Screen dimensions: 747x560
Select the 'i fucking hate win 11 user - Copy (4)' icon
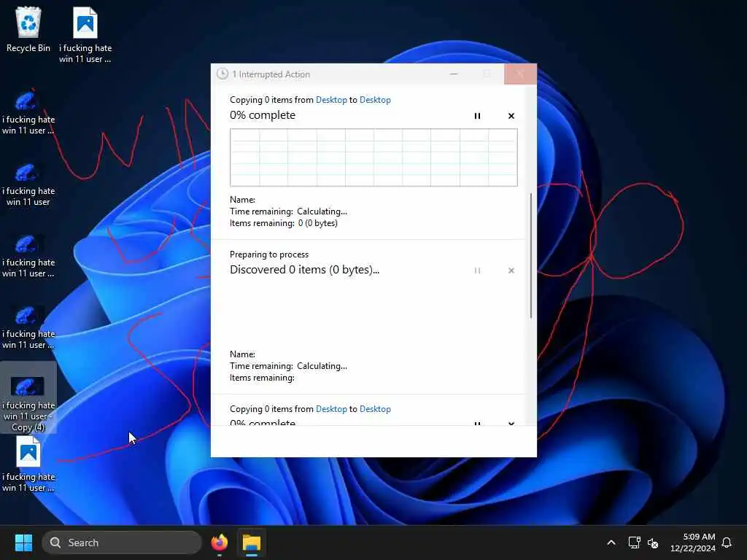(28, 397)
